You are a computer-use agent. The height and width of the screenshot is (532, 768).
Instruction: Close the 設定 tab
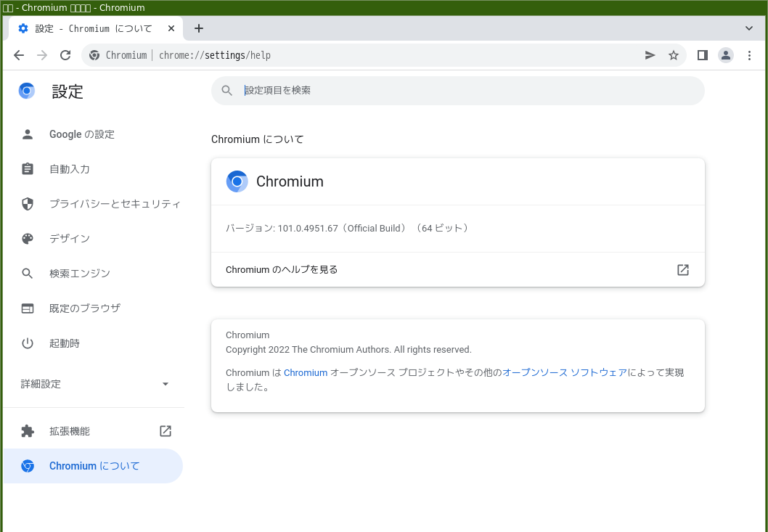click(x=171, y=28)
